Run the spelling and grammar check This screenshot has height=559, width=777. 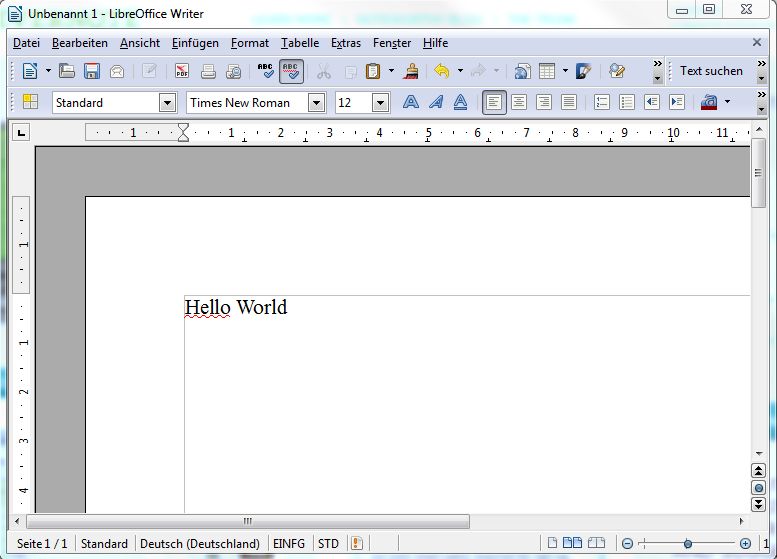pos(265,71)
